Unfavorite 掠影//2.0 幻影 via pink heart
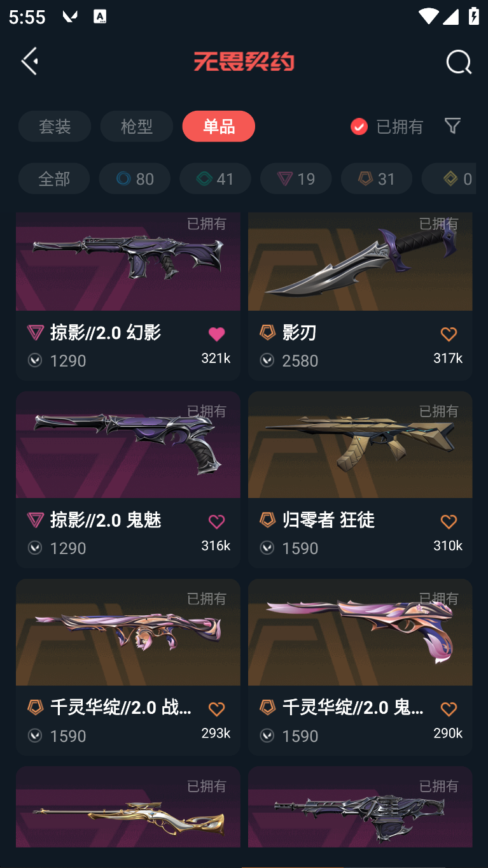Screen dimensions: 488x868 [216, 334]
